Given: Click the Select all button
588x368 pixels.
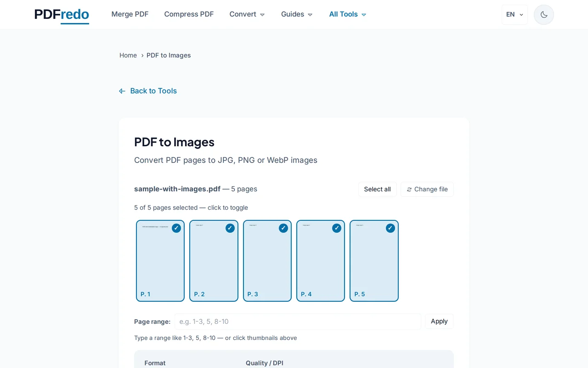Looking at the screenshot, I should 377,189.
